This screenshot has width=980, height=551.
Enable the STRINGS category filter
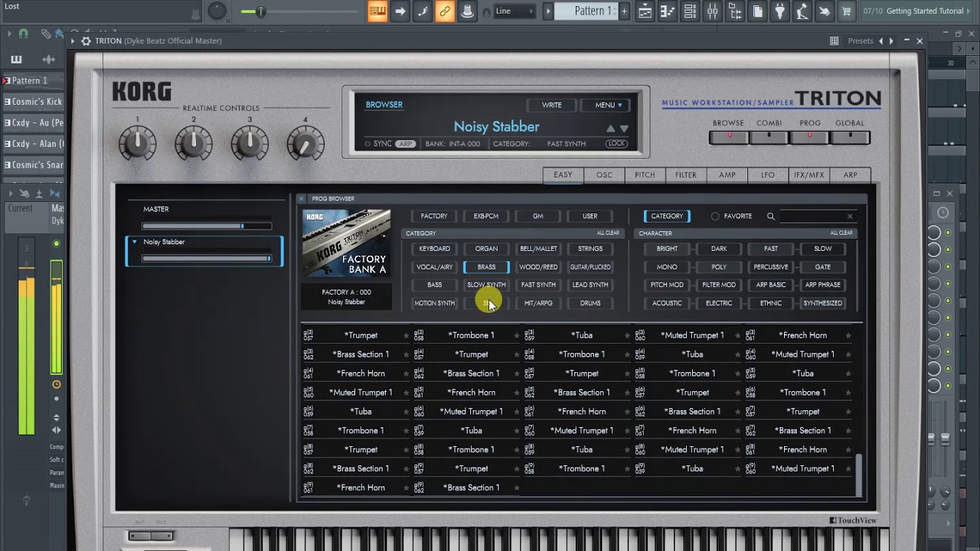(590, 249)
